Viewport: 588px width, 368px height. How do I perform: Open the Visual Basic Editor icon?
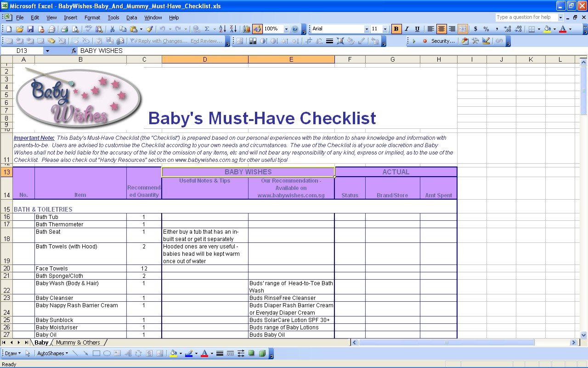465,41
